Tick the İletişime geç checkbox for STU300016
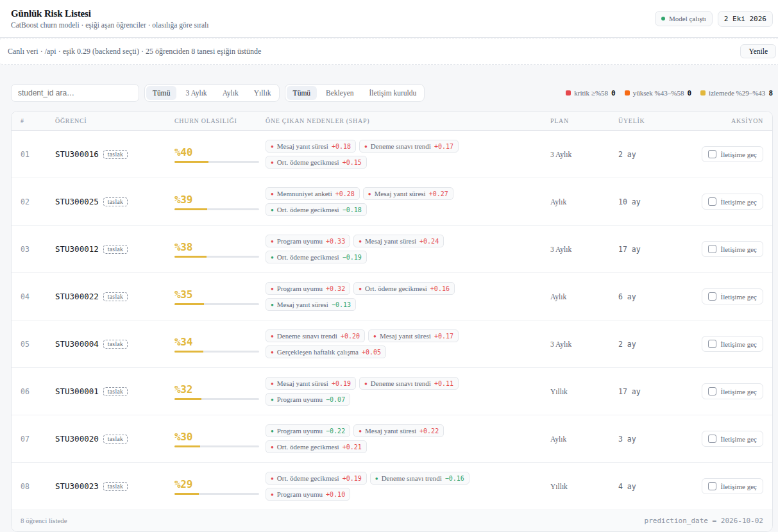Viewport: 778px width, 532px height. click(712, 154)
